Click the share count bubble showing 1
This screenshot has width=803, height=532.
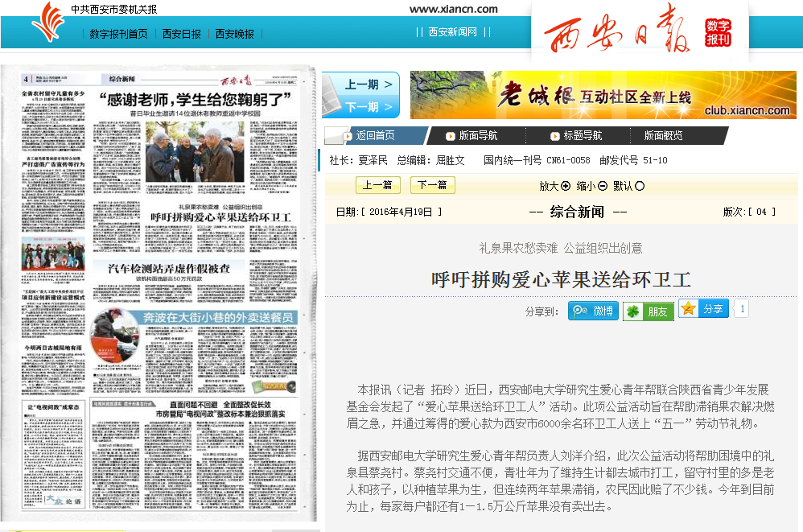(741, 309)
